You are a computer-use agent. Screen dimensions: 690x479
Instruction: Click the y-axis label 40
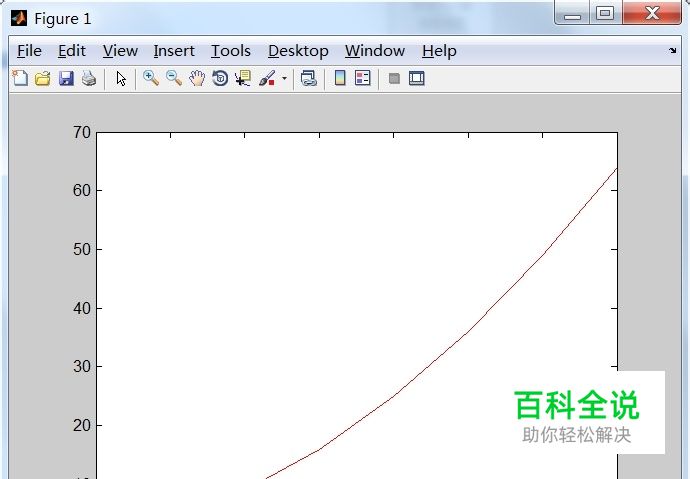pos(82,308)
